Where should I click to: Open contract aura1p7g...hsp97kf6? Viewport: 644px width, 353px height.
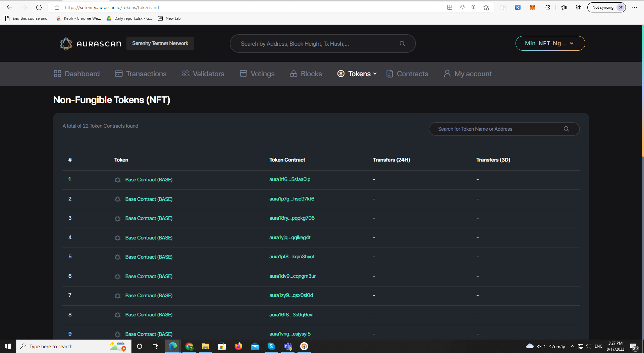pos(292,199)
